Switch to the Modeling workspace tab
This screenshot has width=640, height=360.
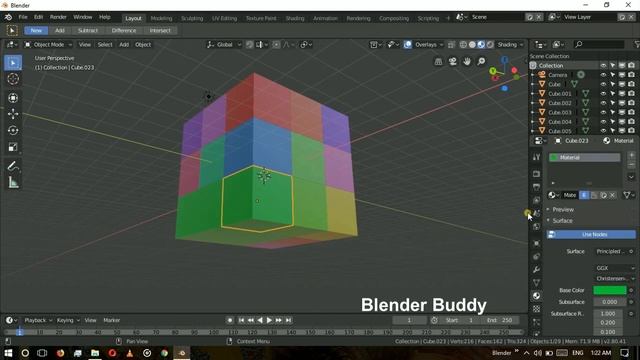[161, 18]
